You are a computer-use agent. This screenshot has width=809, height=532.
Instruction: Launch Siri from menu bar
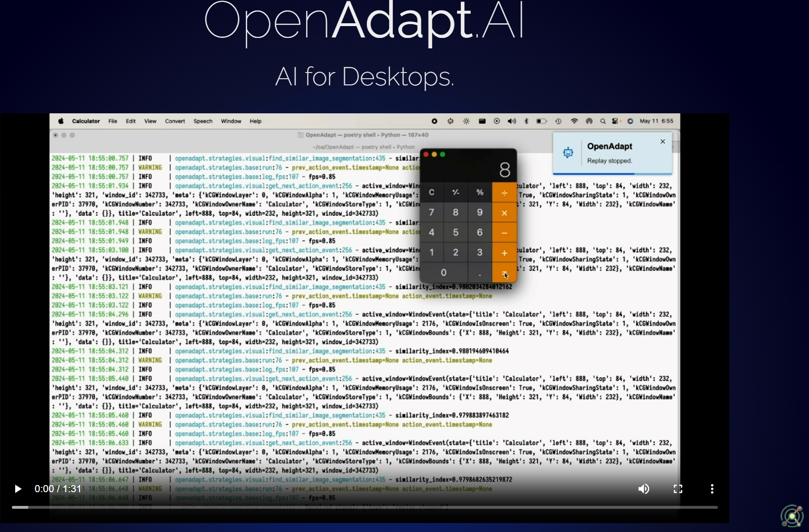(630, 121)
